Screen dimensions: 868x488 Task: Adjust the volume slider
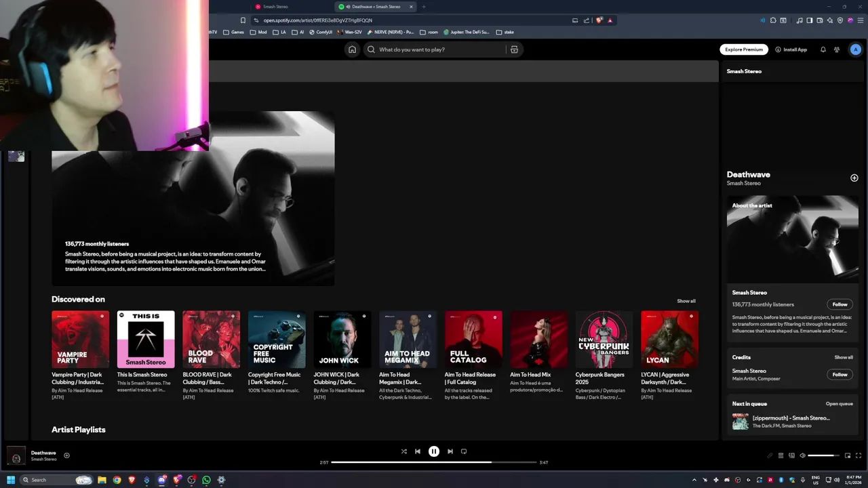click(x=824, y=455)
